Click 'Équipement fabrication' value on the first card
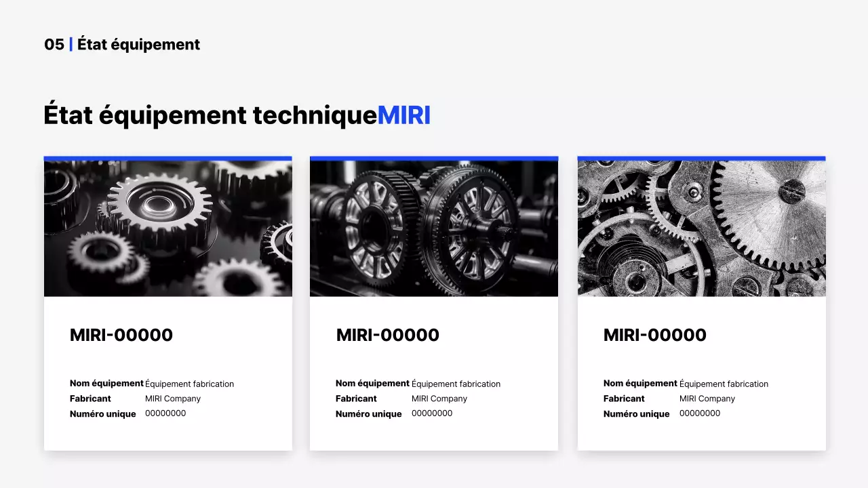 [x=191, y=384]
